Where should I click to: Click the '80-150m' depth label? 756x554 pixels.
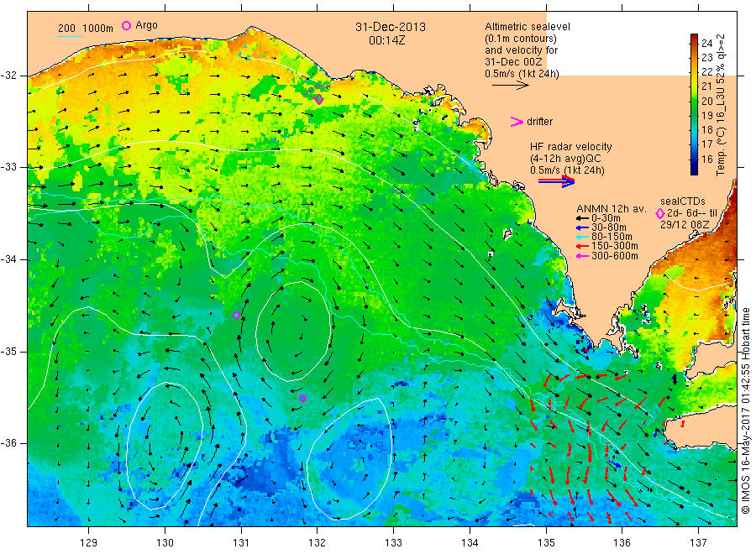612,237
